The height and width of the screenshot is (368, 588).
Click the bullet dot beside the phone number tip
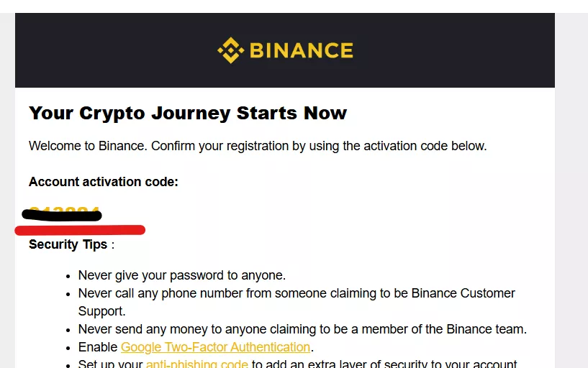point(67,294)
